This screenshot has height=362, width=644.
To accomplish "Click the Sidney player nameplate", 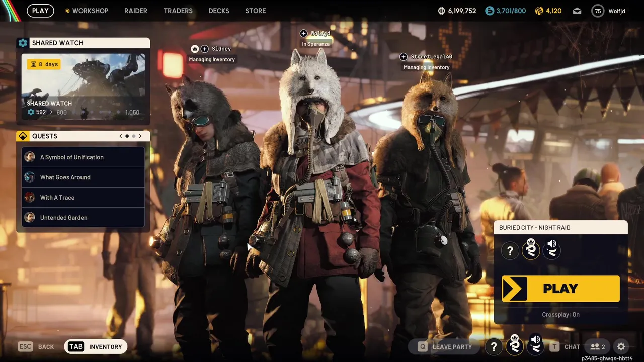I will tap(221, 49).
